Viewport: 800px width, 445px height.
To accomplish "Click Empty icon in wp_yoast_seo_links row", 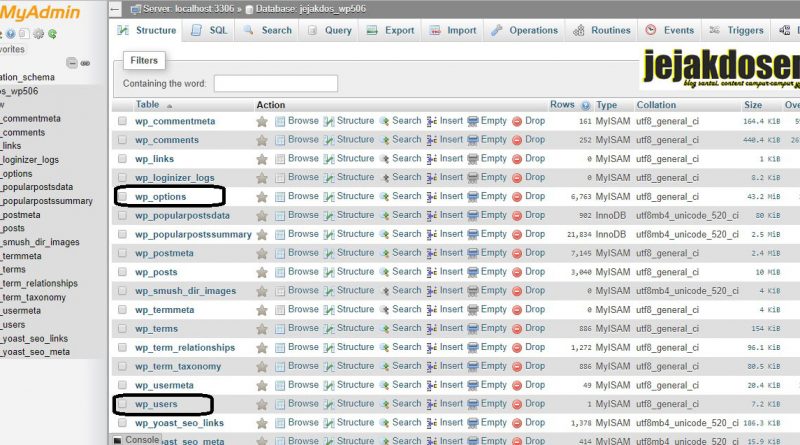I will click(473, 423).
